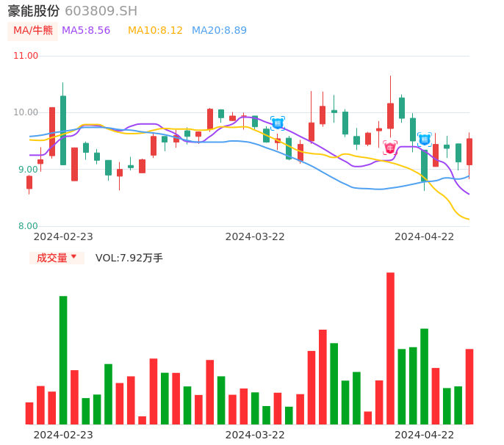Image resolution: width=504 pixels, height=445 pixels.
Task: Click the blue bear marker near 2024-04-22
Action: [x=425, y=139]
